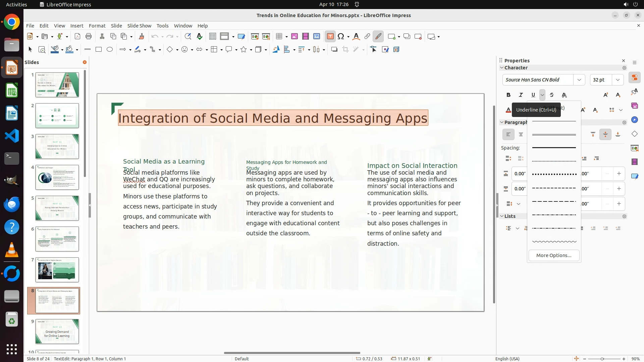
Task: Open the font name dropdown
Action: click(x=579, y=80)
